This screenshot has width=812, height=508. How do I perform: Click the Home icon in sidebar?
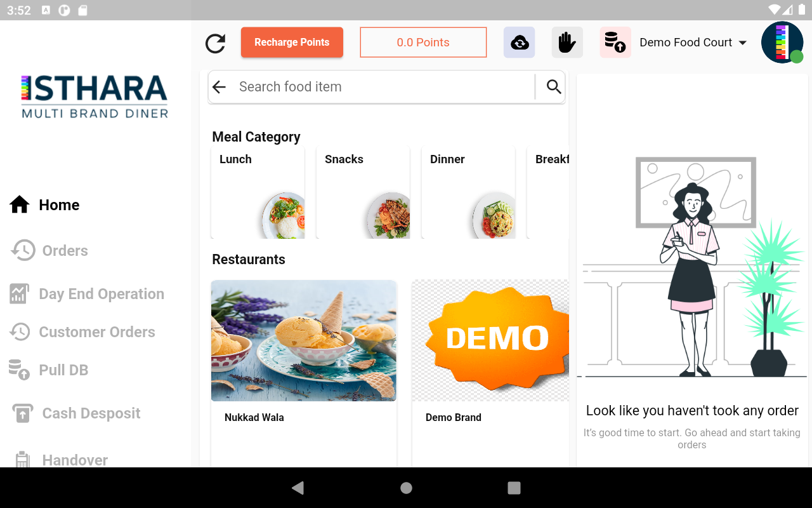(20, 204)
